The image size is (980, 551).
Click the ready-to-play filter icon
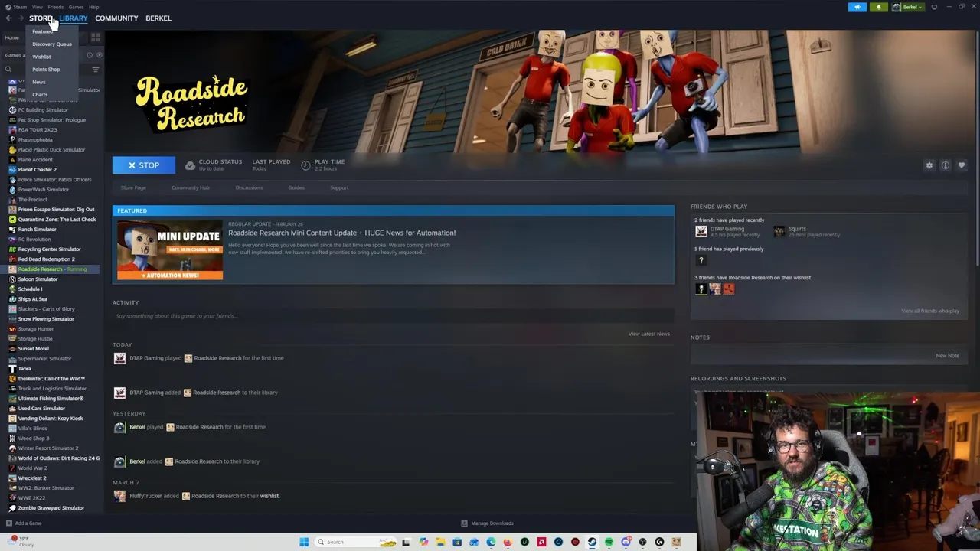[x=99, y=55]
